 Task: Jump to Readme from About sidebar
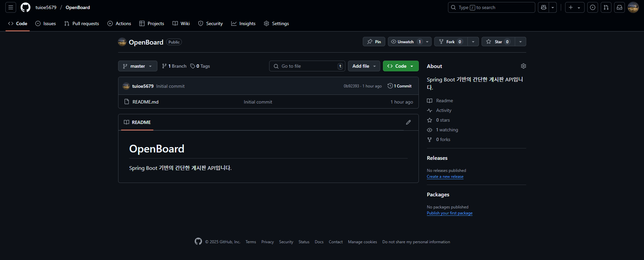pyautogui.click(x=440, y=101)
